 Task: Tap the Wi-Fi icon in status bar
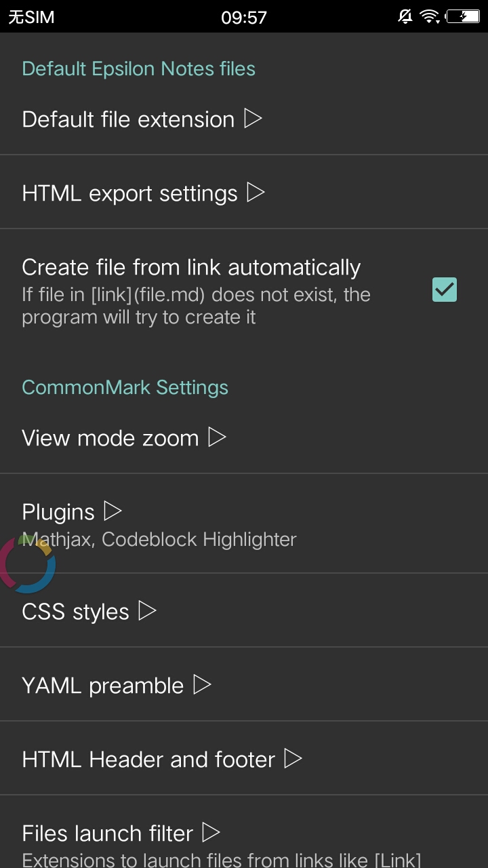(429, 17)
